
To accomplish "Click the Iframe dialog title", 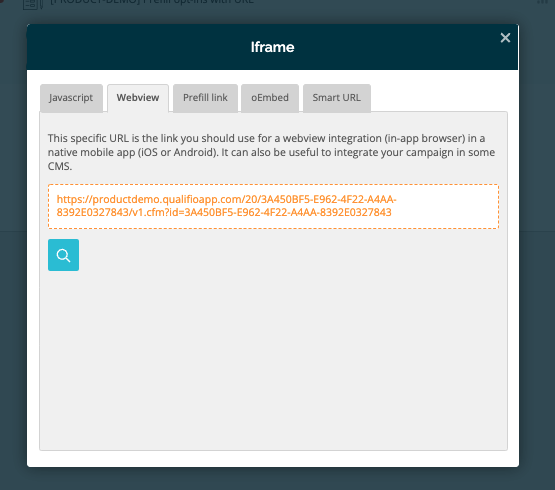I will click(273, 47).
